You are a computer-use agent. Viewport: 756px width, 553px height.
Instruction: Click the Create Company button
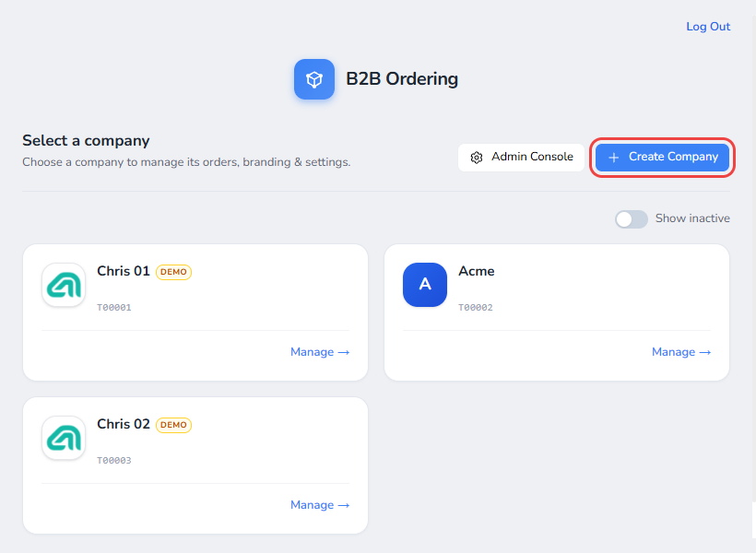tap(662, 158)
